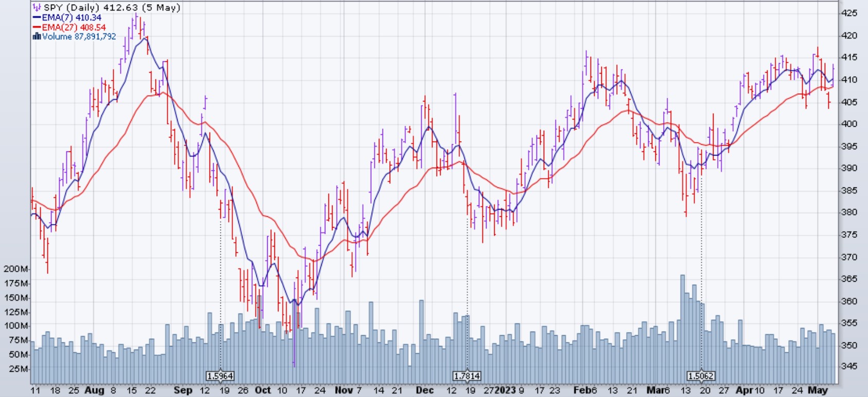Click the 1.7814 marker label in December

[x=467, y=376]
